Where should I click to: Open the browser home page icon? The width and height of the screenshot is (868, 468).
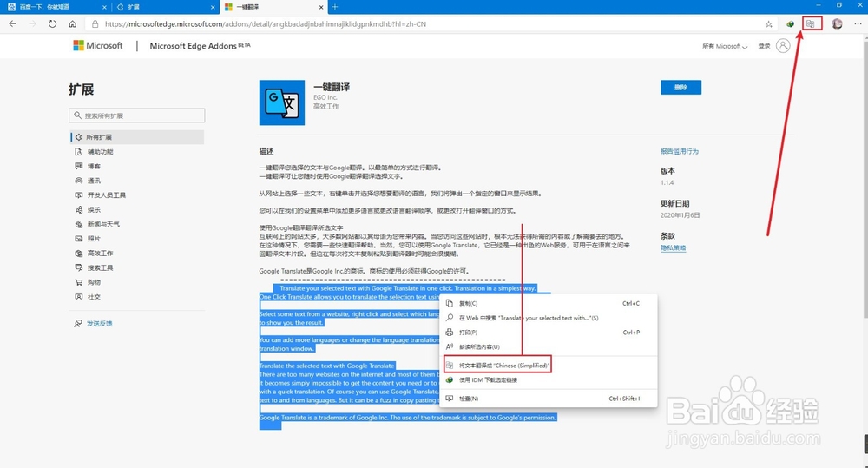point(73,23)
